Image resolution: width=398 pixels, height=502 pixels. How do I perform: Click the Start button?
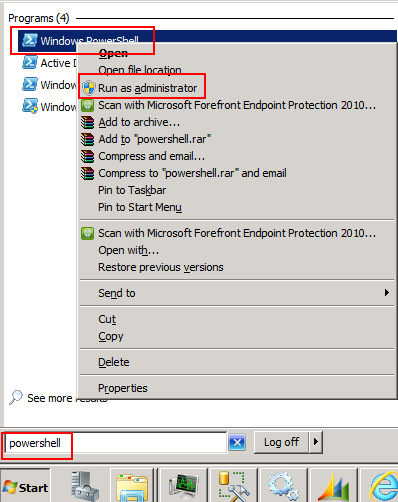26,488
